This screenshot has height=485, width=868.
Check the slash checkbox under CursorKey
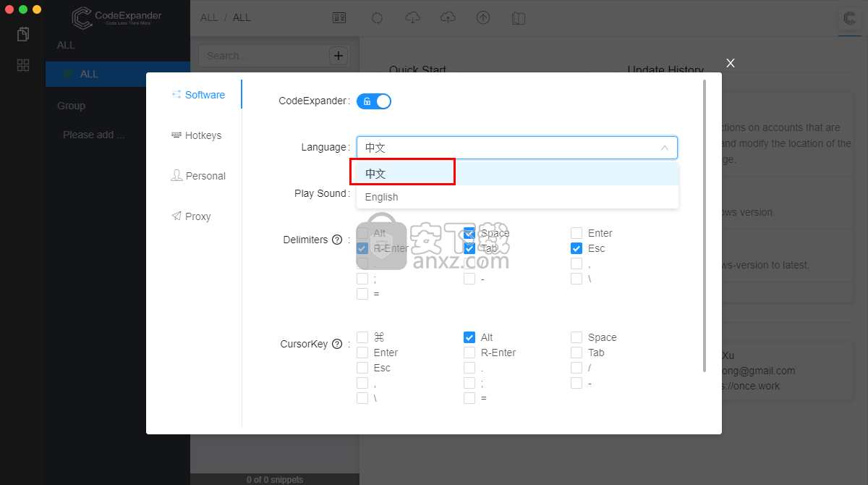pos(576,368)
